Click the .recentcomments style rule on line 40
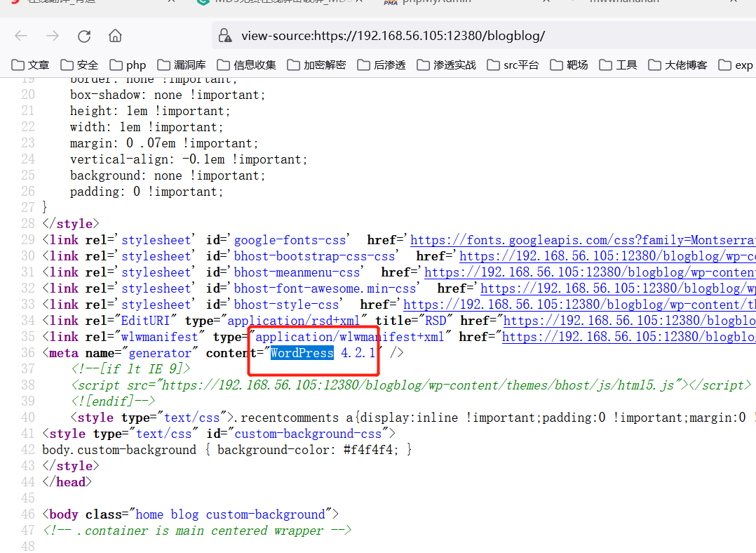This screenshot has width=756, height=553. tap(493, 418)
